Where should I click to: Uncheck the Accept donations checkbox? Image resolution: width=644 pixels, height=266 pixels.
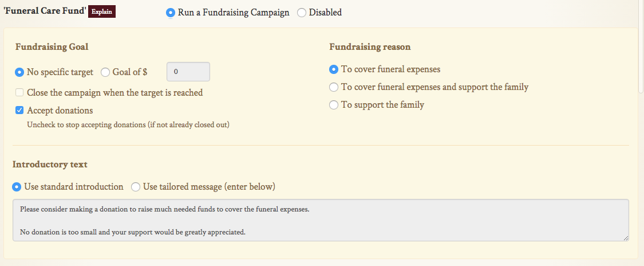coord(19,111)
